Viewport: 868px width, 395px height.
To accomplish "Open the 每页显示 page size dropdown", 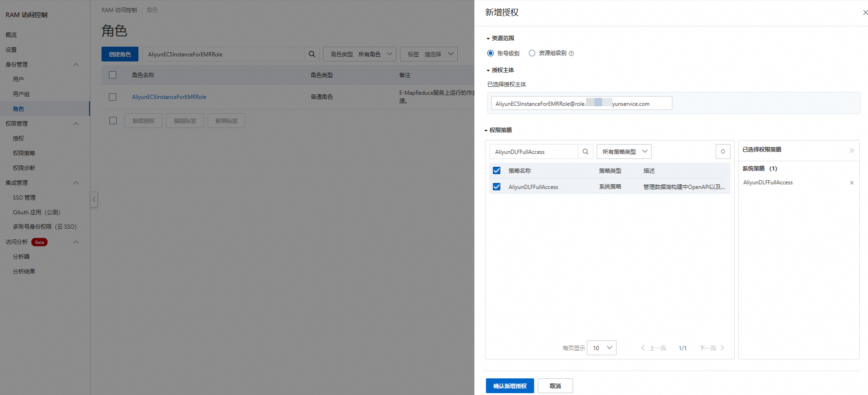I will (x=602, y=348).
